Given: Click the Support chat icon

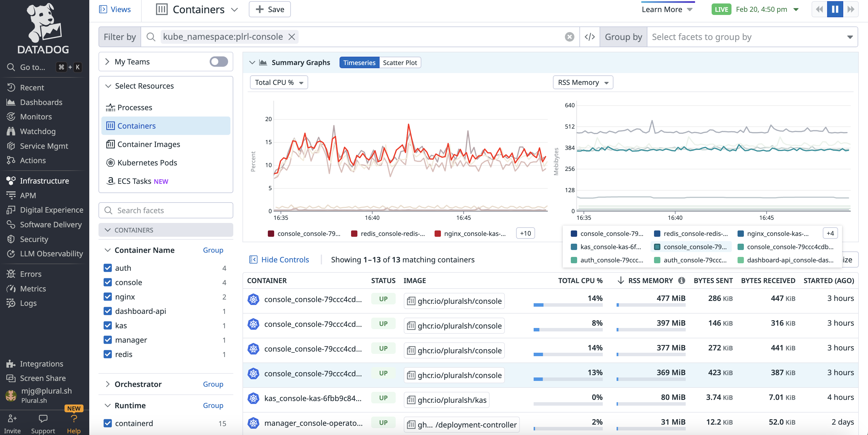Looking at the screenshot, I should (x=43, y=419).
